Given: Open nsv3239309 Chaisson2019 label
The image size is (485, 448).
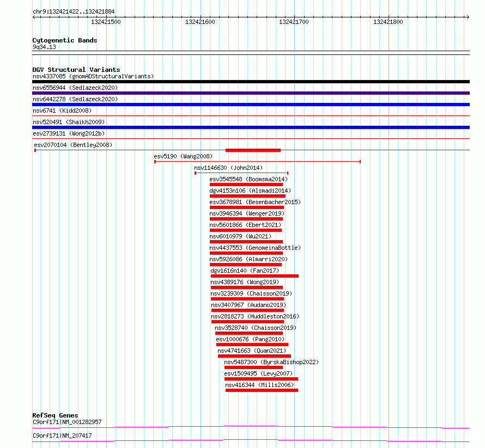Looking at the screenshot, I should point(251,293).
